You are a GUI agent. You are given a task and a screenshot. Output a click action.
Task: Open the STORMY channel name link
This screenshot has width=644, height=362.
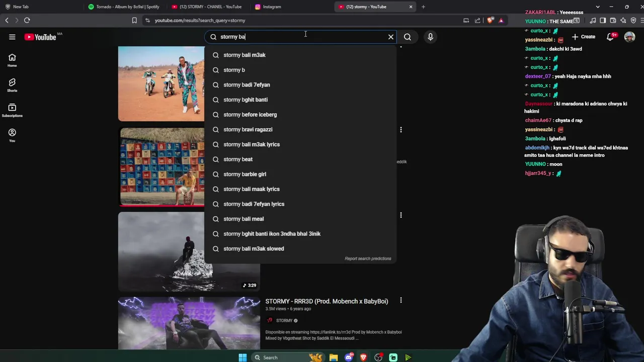(284, 321)
